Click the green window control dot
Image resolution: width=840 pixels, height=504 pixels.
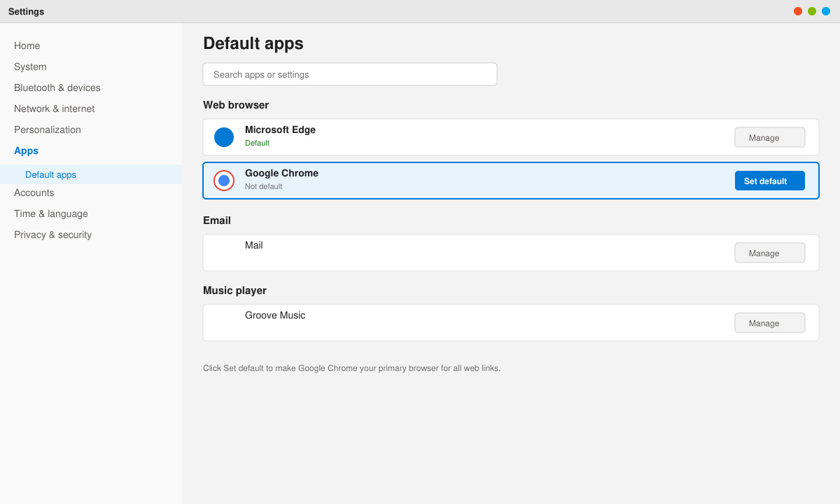[x=812, y=11]
